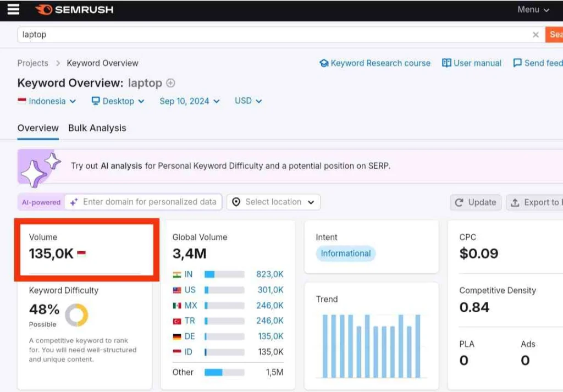The height and width of the screenshot is (392, 563).
Task: Open the Select location dropdown
Action: pos(274,202)
